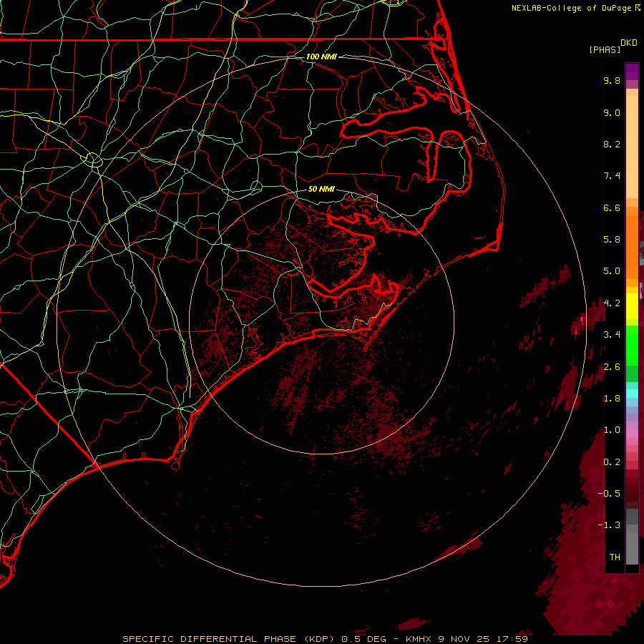Image resolution: width=644 pixels, height=644 pixels.
Task: Click the 8.2 value on the color scale
Action: point(612,145)
